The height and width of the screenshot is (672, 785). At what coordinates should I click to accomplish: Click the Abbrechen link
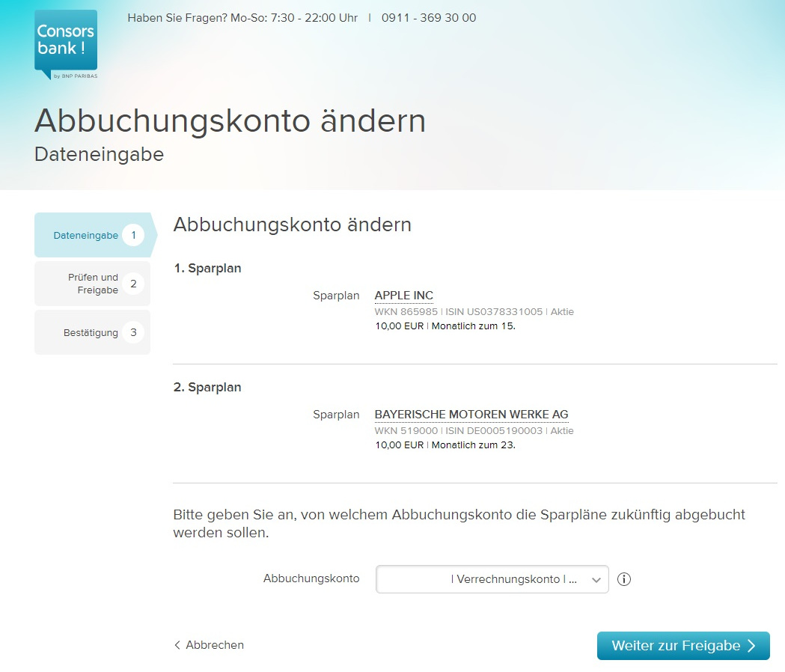(210, 645)
